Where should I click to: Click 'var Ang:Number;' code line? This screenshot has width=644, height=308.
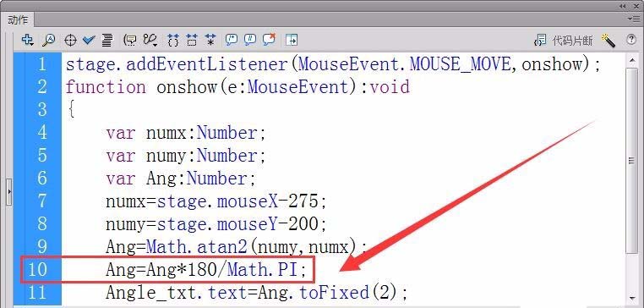[x=181, y=179]
